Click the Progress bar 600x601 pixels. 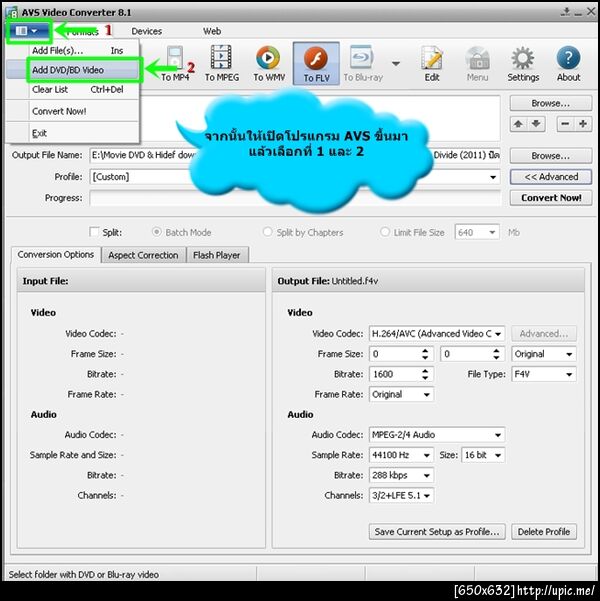295,198
